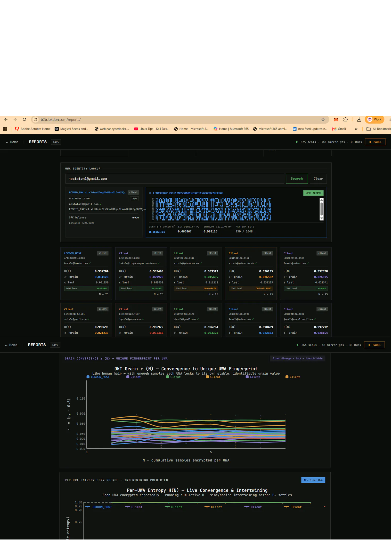Click the LCN1989091996112 identity header
Viewport: 392px width, 540px height.
tap(188, 193)
